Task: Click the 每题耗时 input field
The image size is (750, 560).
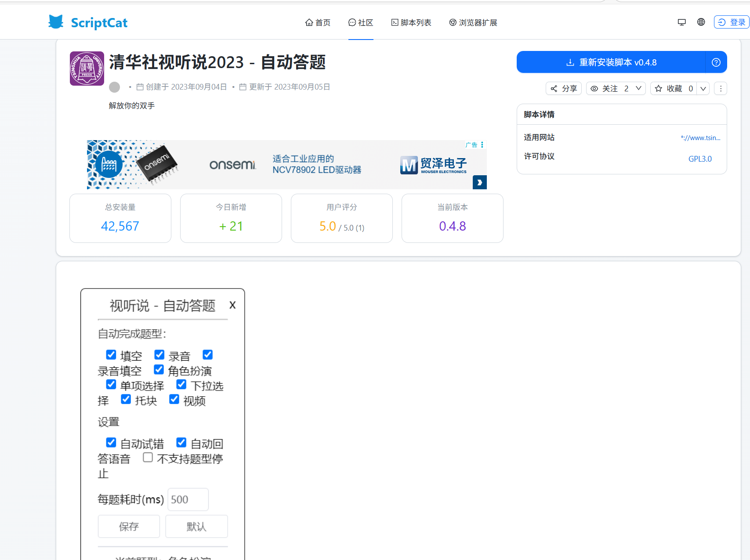Action: pyautogui.click(x=188, y=499)
